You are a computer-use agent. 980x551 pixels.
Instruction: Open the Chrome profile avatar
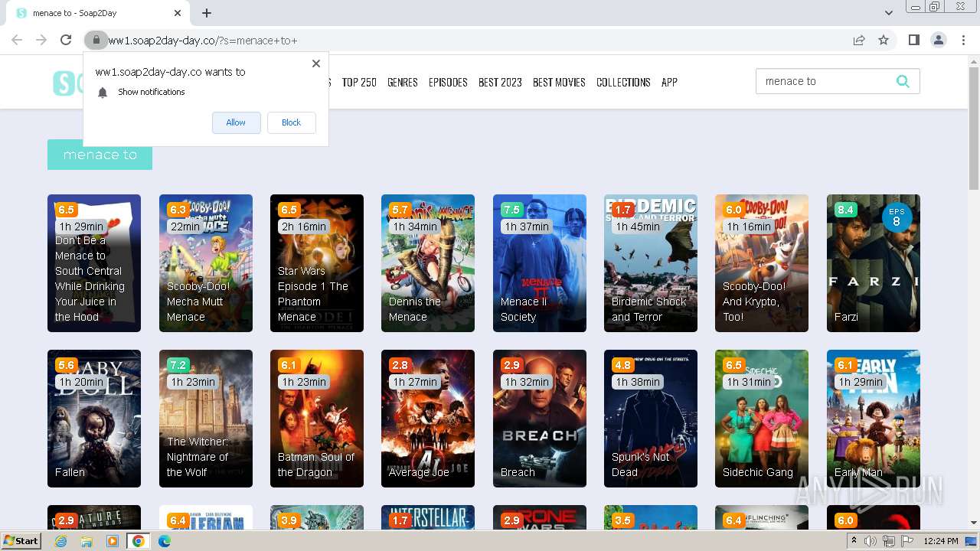tap(938, 41)
